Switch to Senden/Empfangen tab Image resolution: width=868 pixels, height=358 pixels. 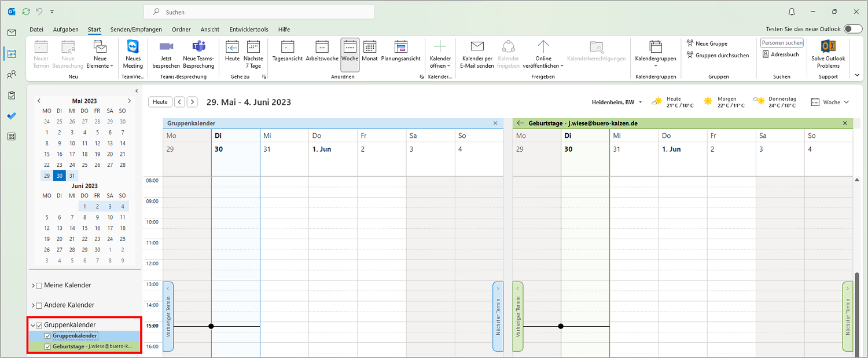tap(135, 30)
